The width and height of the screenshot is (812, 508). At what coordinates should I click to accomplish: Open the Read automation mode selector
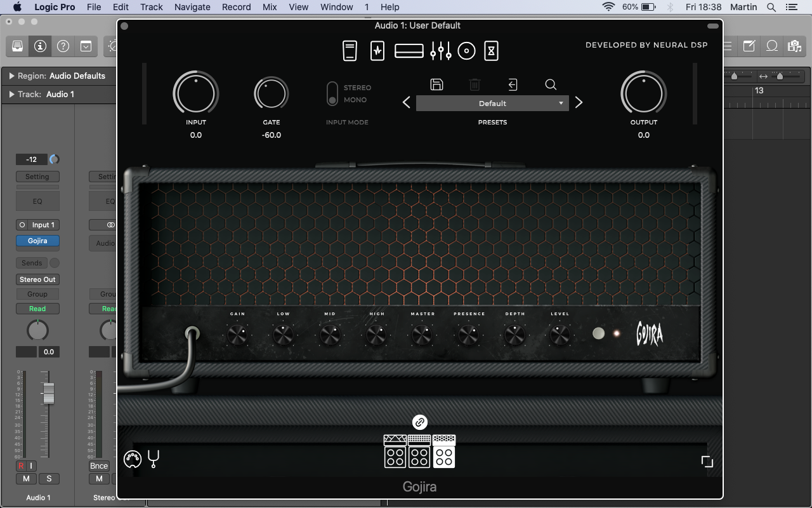37,309
